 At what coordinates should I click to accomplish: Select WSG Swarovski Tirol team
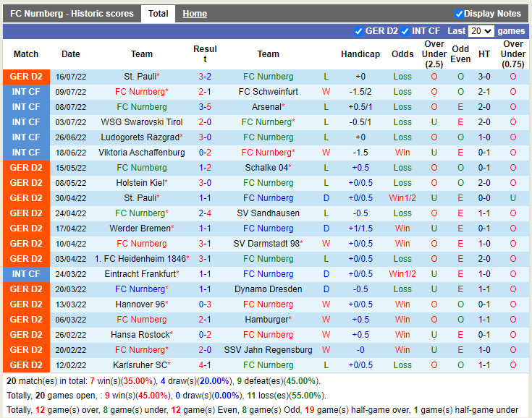[x=142, y=122]
